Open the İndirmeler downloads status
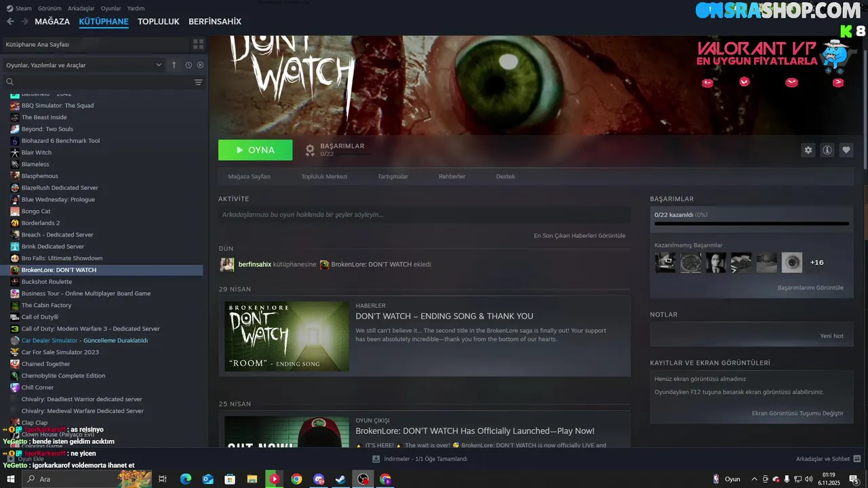 pos(420,459)
